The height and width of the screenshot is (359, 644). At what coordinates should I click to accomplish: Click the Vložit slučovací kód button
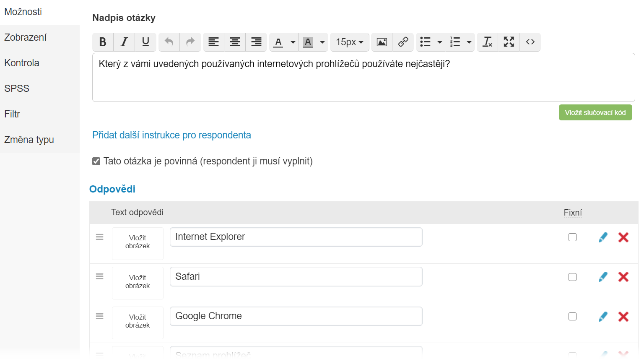click(595, 112)
